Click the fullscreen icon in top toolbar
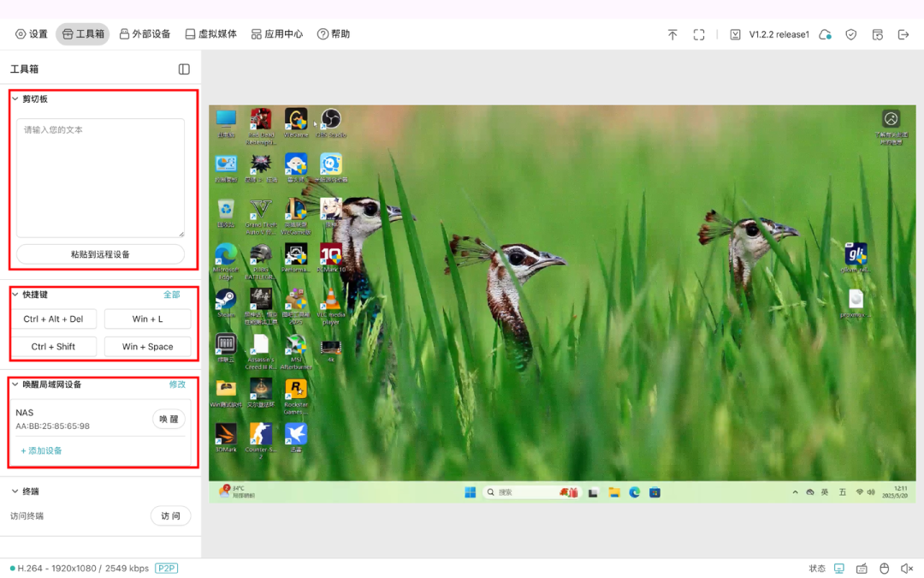Viewport: 924px width, 578px height. tap(699, 34)
